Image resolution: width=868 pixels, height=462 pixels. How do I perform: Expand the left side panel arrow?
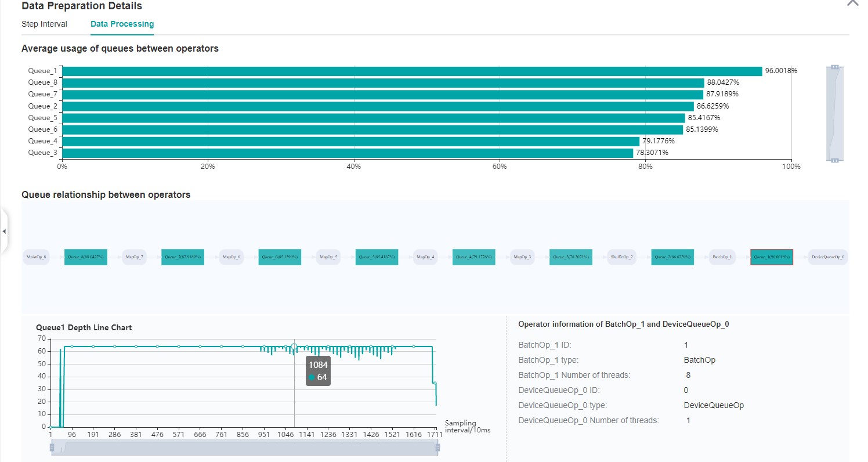click(4, 231)
